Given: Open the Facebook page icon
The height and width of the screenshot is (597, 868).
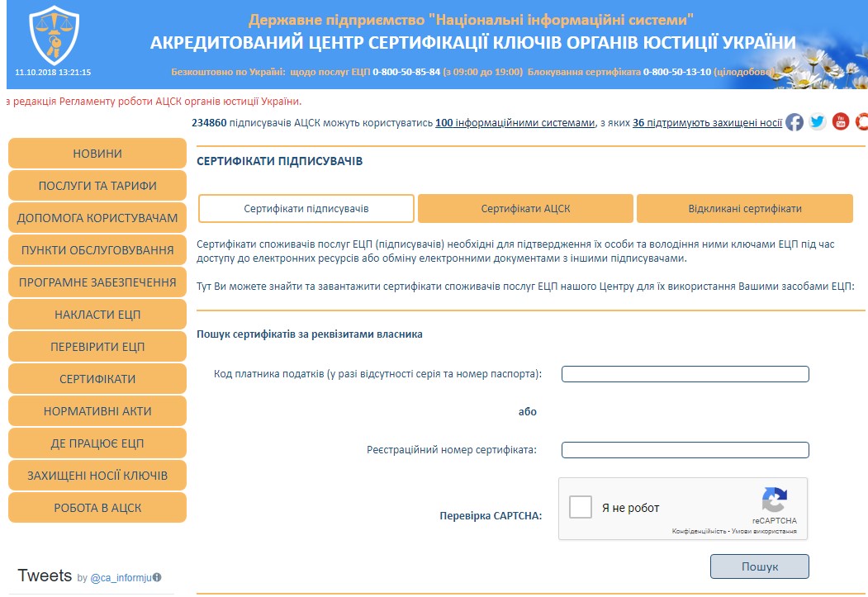Looking at the screenshot, I should (794, 122).
